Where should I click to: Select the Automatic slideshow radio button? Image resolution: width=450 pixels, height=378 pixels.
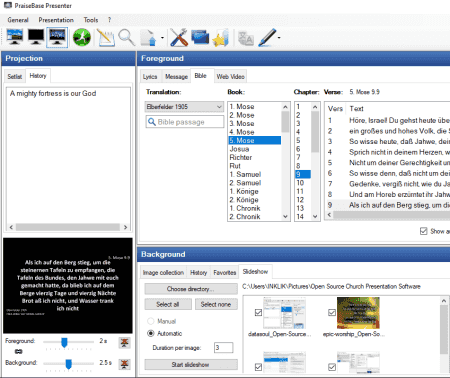tap(151, 333)
